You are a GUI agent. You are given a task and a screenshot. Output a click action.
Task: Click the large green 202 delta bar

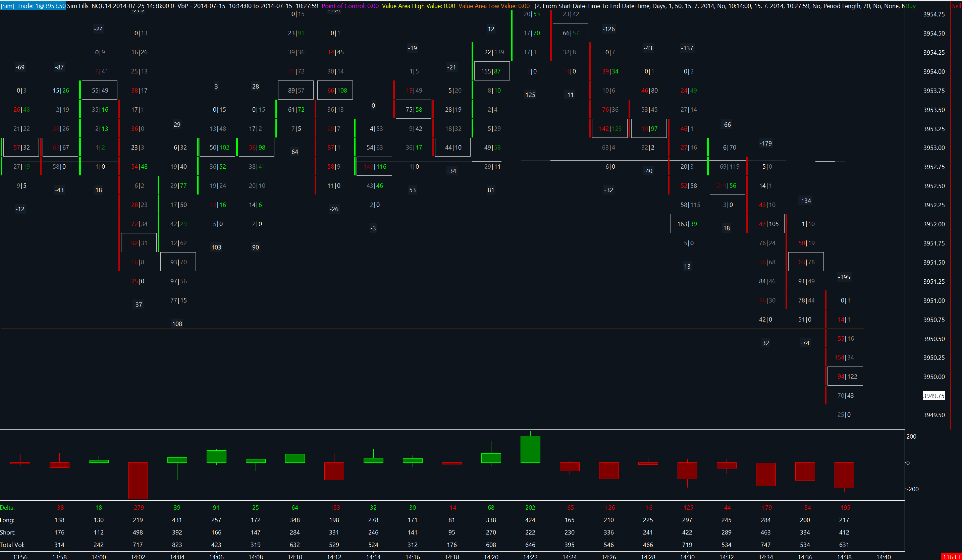tap(530, 449)
